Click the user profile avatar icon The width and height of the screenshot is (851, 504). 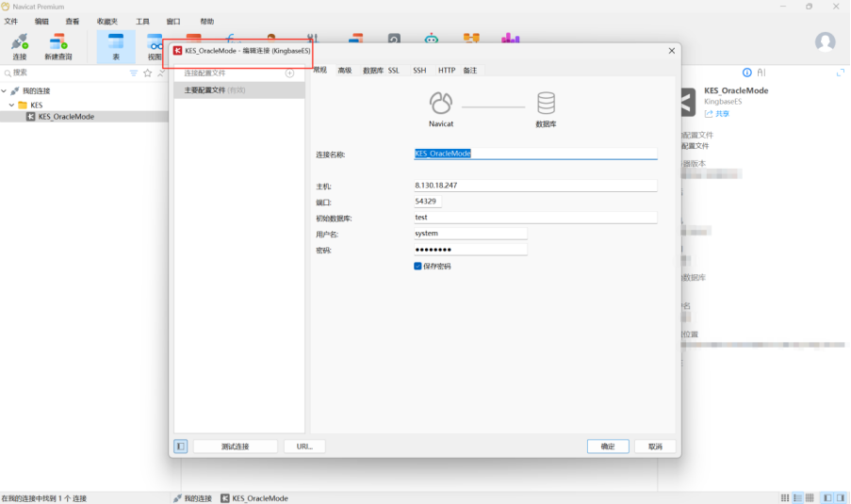click(x=825, y=42)
